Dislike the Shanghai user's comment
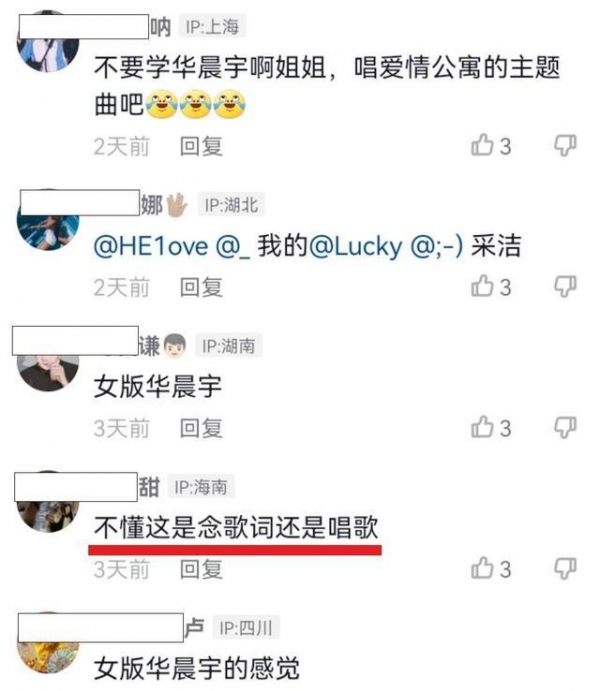The image size is (600, 691). (565, 146)
